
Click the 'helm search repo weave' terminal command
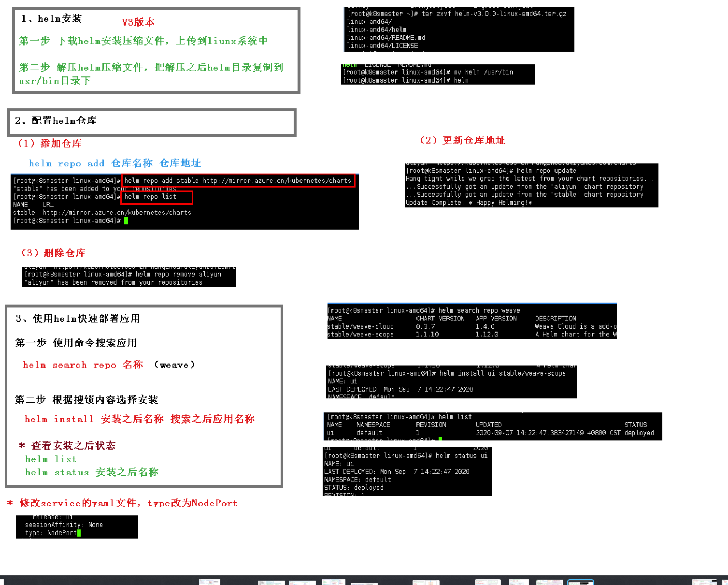[x=479, y=311]
